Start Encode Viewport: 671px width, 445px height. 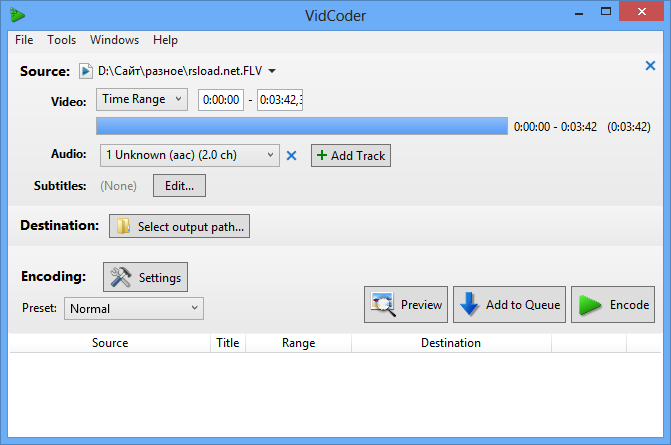click(613, 305)
